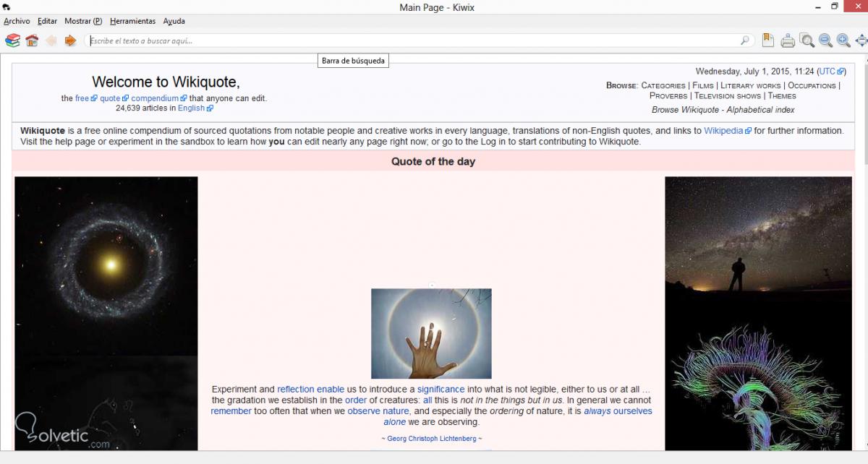Open the Editar menu
868x464 pixels.
click(x=47, y=22)
